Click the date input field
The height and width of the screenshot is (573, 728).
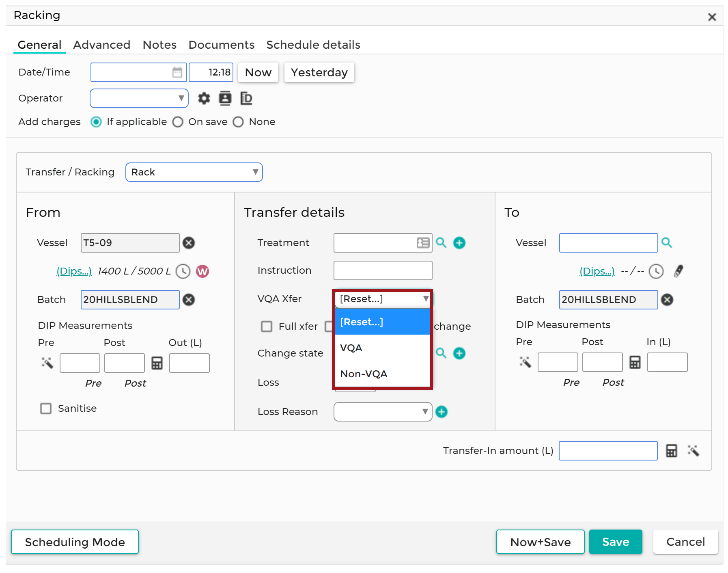139,72
